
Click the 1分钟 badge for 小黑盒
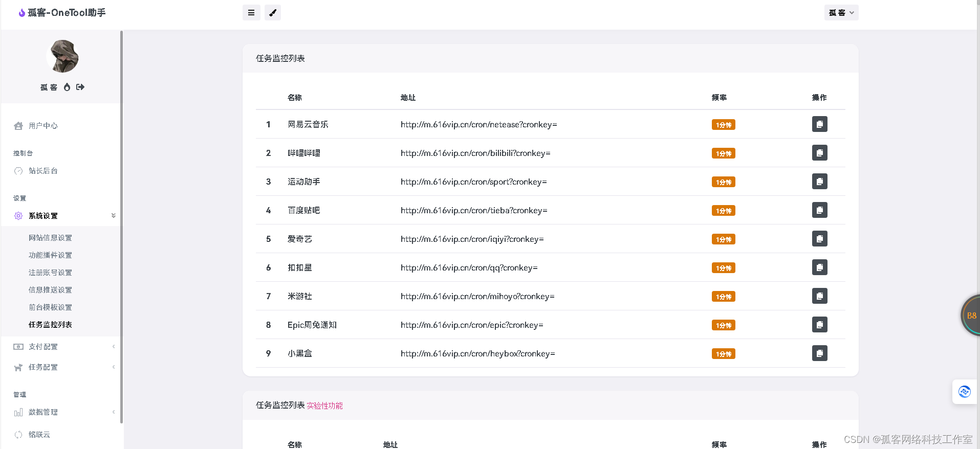723,354
